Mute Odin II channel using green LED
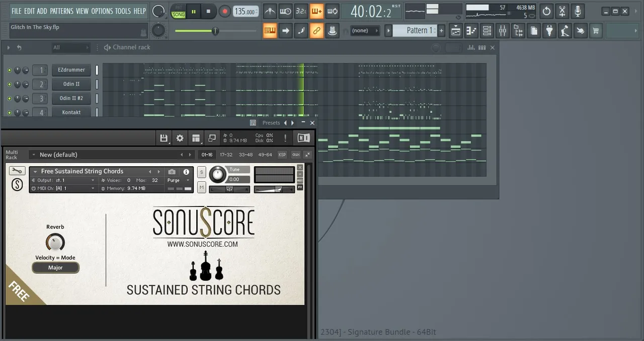This screenshot has height=341, width=644. [9, 84]
